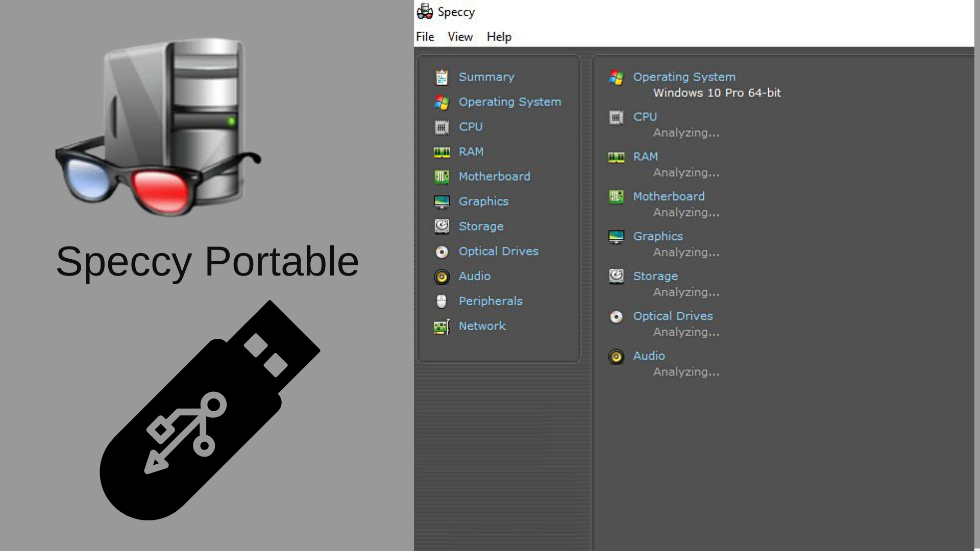
Task: Click the Optical Drives disc icon in sidebar
Action: 442,252
